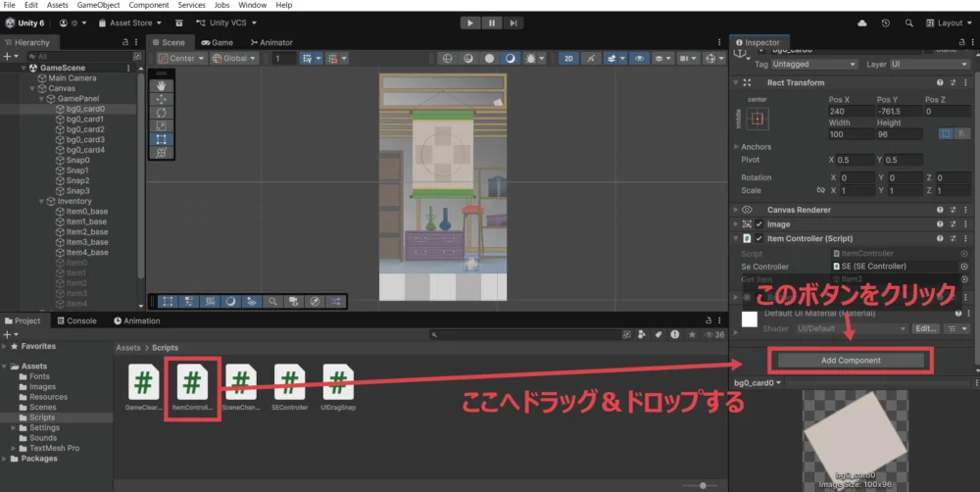Click the Add Component button
980x492 pixels.
[851, 361]
